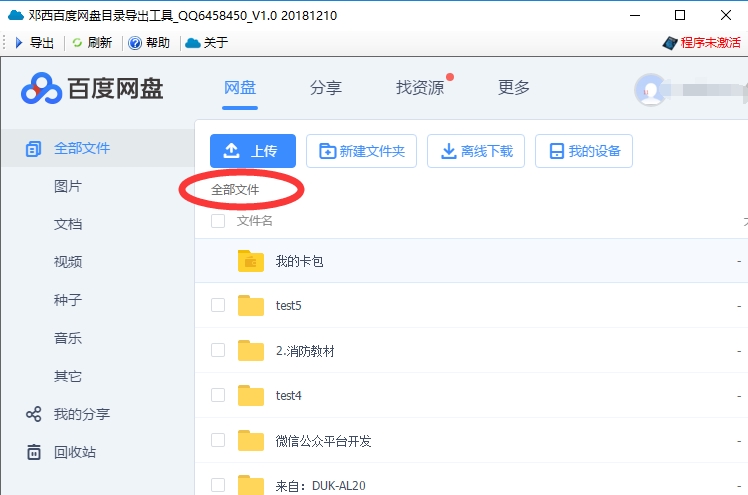Switch to the 分享 tab
Viewport: 748px width, 495px height.
click(326, 88)
